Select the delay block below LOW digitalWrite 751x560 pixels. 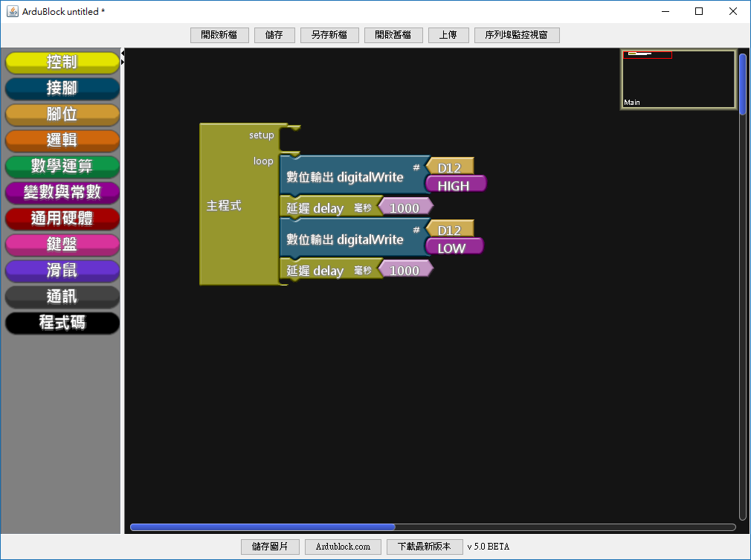[330, 269]
